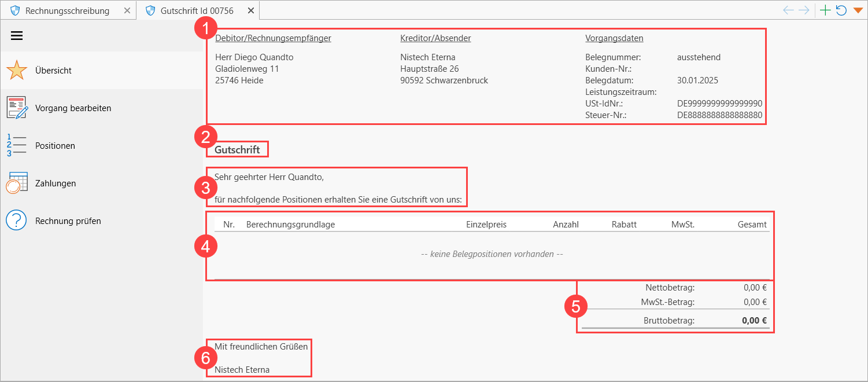Image resolution: width=868 pixels, height=382 pixels.
Task: Click the Kreditor/Absender heading
Action: pyautogui.click(x=435, y=38)
